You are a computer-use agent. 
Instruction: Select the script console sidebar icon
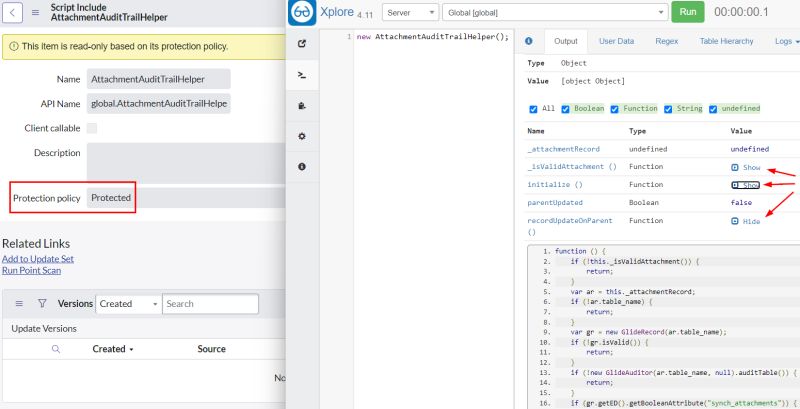(x=302, y=75)
